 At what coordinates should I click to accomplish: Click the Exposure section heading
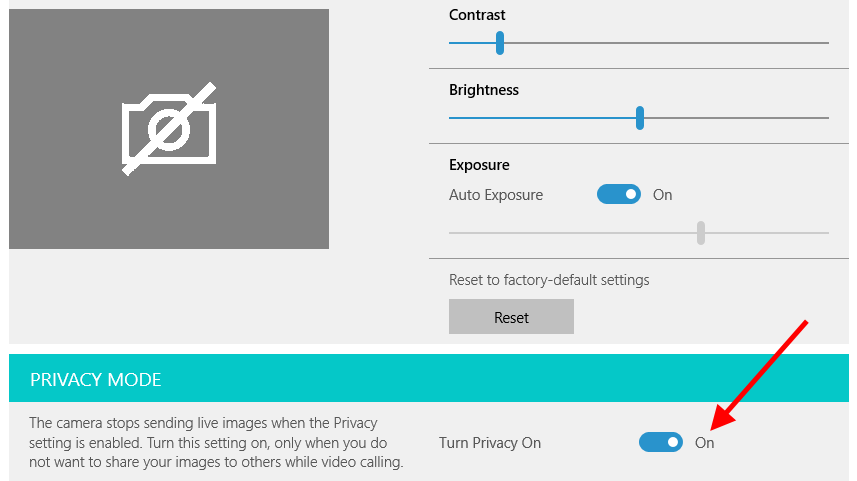479,165
